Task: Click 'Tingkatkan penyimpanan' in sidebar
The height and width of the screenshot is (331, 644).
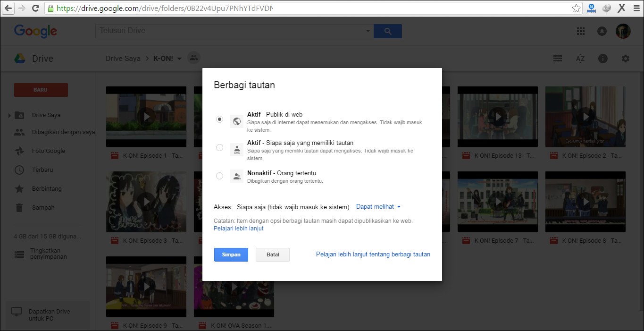Action: (49, 254)
